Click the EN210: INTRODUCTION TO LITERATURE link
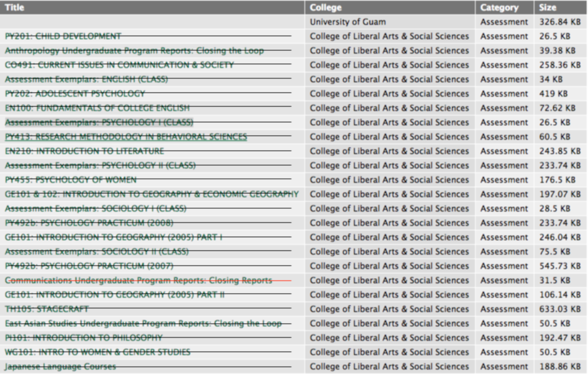588x374 pixels. (x=84, y=151)
